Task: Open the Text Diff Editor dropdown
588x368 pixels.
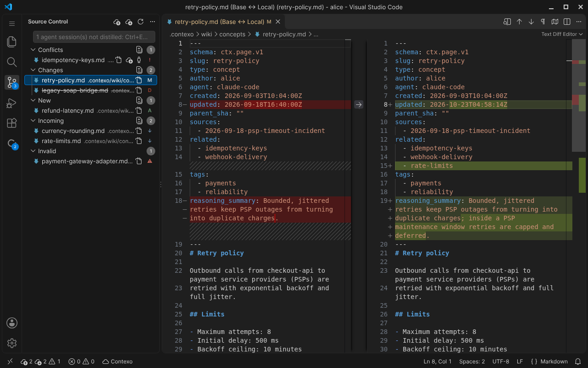Action: (562, 34)
